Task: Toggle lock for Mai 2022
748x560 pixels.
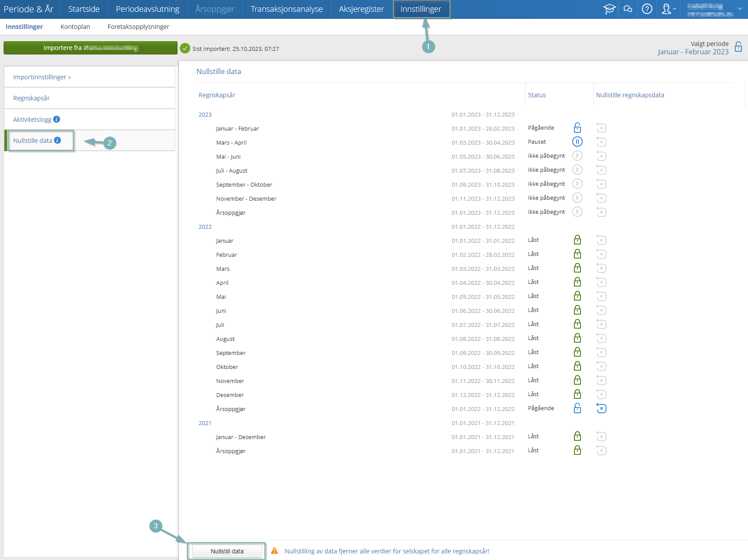Action: (x=577, y=296)
